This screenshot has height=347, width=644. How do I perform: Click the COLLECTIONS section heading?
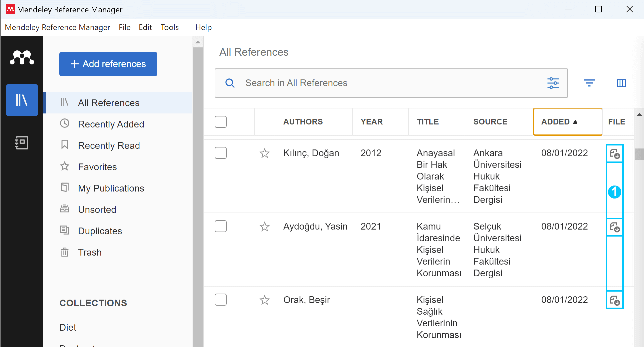(x=93, y=303)
